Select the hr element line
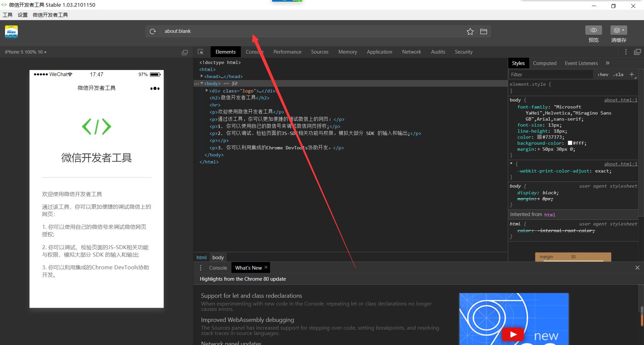 215,105
